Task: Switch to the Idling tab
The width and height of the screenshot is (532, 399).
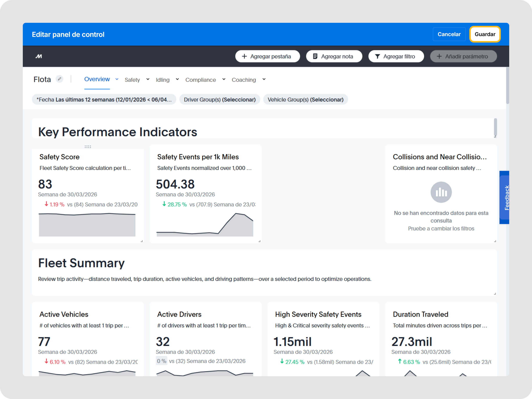Action: [163, 80]
